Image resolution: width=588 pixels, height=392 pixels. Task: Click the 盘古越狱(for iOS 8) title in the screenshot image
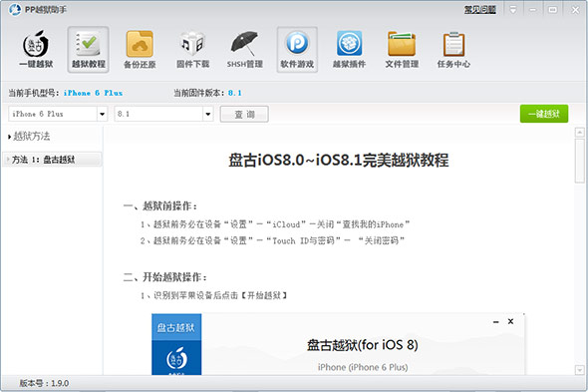click(362, 345)
